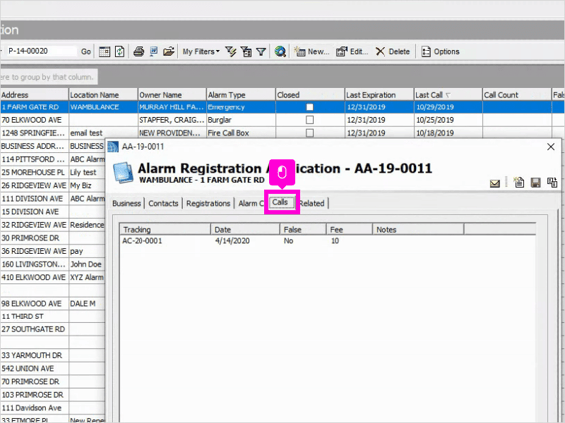565x423 pixels.
Task: Click the open folder icon
Action: click(168, 52)
